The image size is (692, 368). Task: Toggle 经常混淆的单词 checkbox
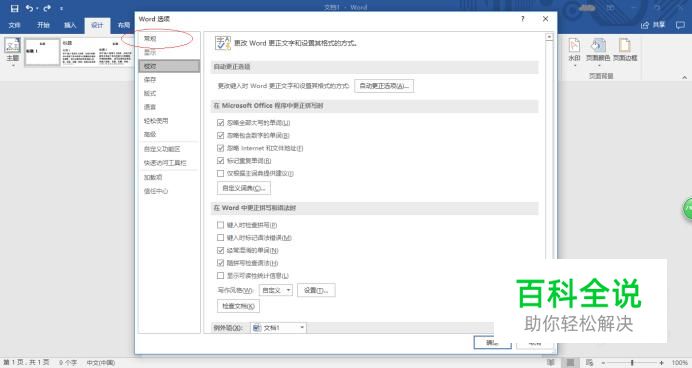point(221,251)
